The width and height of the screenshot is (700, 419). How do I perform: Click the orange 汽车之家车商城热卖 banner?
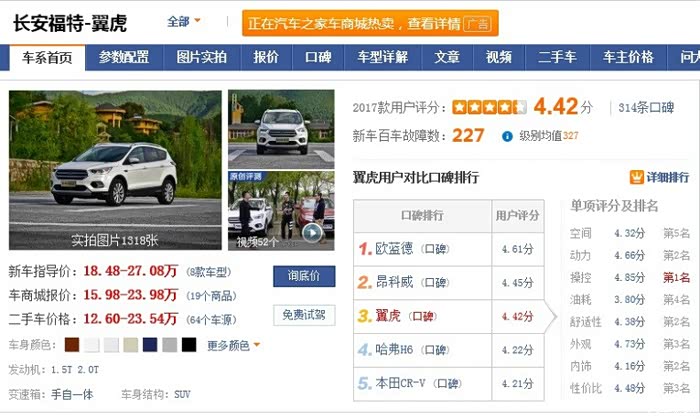[370, 23]
